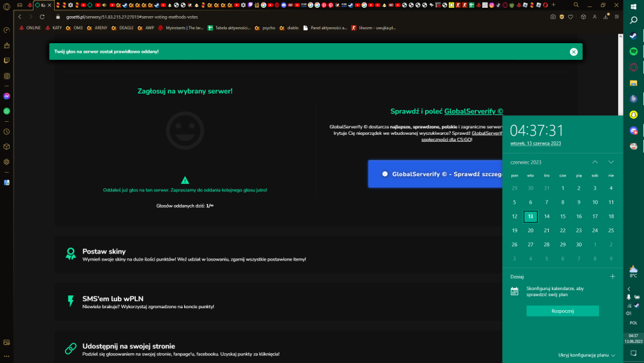Image resolution: width=644 pixels, height=363 pixels.
Task: Open the downloads icon in toolbar
Action: pos(606,17)
